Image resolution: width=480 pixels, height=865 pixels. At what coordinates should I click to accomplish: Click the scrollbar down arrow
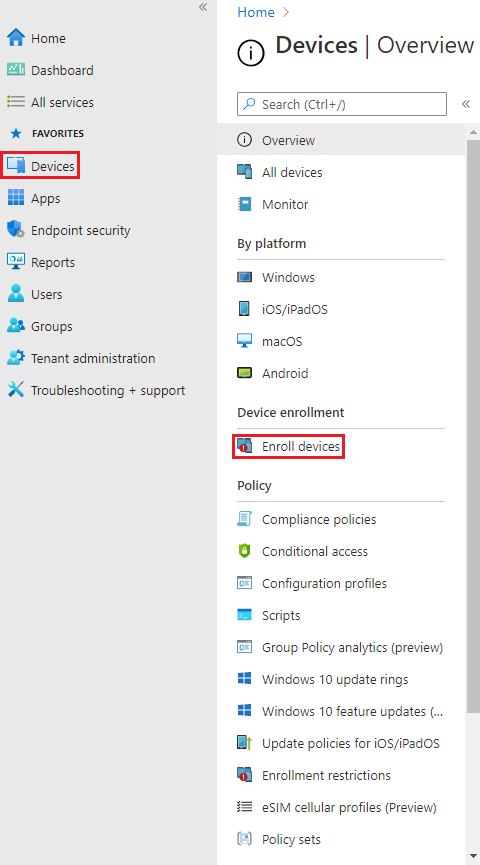(473, 857)
